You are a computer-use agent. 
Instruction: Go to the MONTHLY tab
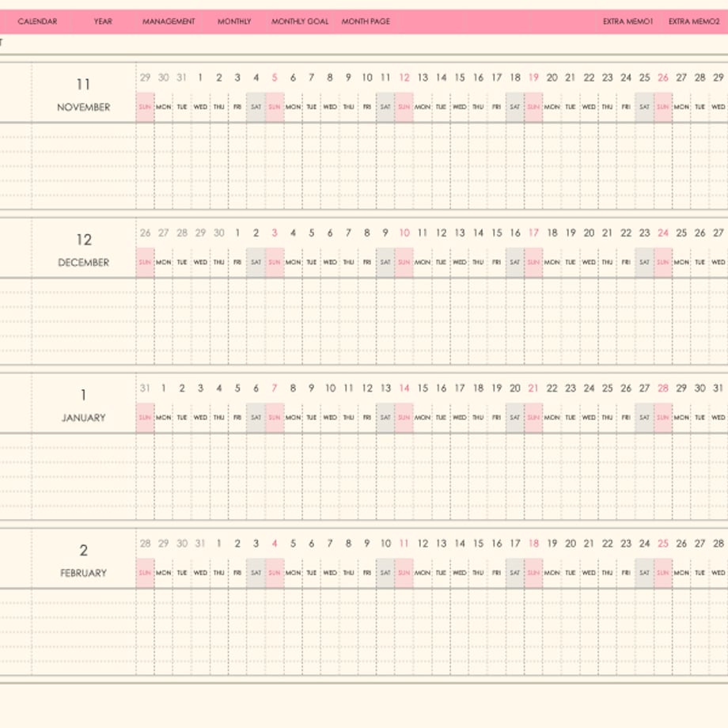pos(234,21)
